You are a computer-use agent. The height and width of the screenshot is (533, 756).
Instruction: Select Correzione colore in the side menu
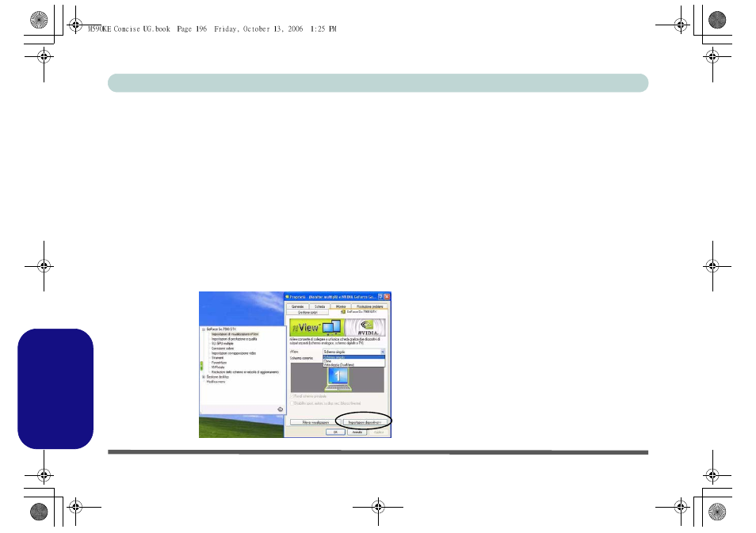(223, 348)
